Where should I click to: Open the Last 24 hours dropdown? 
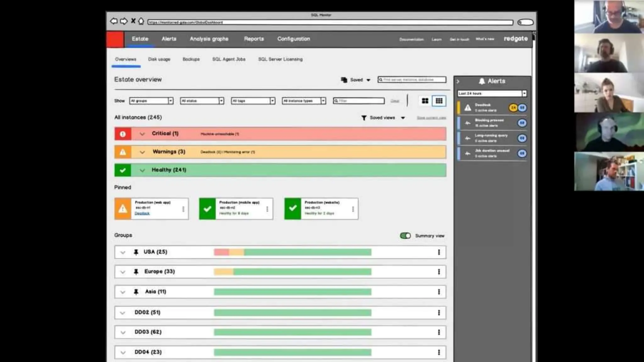click(492, 93)
